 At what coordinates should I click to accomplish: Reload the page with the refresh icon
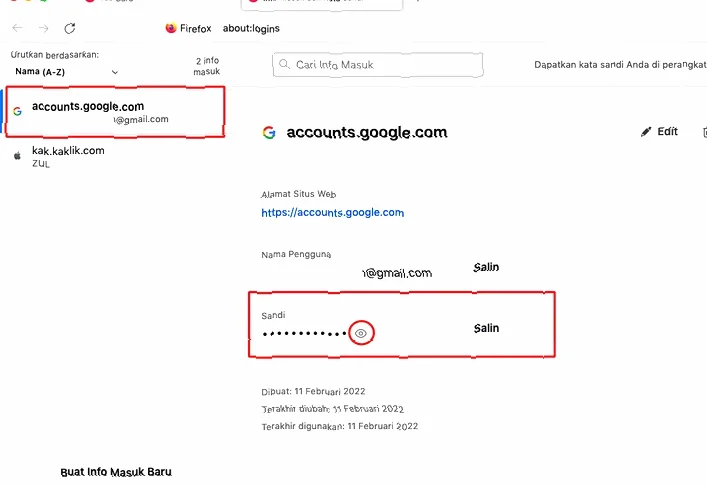(69, 28)
